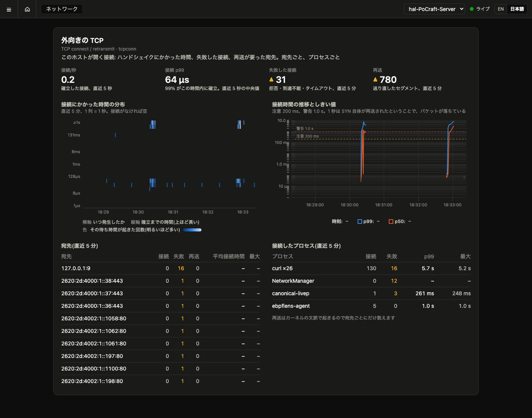Open the hamburger menu icon
The width and height of the screenshot is (532, 418).
pos(9,9)
